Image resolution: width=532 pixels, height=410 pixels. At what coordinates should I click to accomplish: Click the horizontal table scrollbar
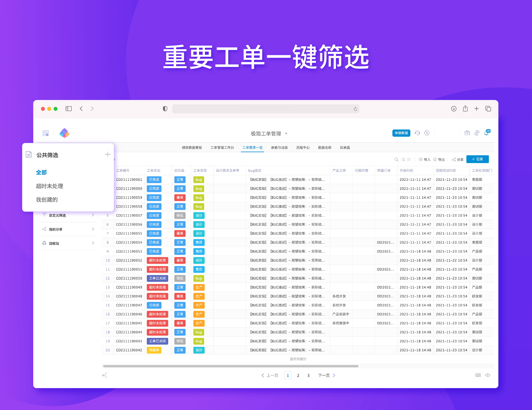click(x=231, y=366)
